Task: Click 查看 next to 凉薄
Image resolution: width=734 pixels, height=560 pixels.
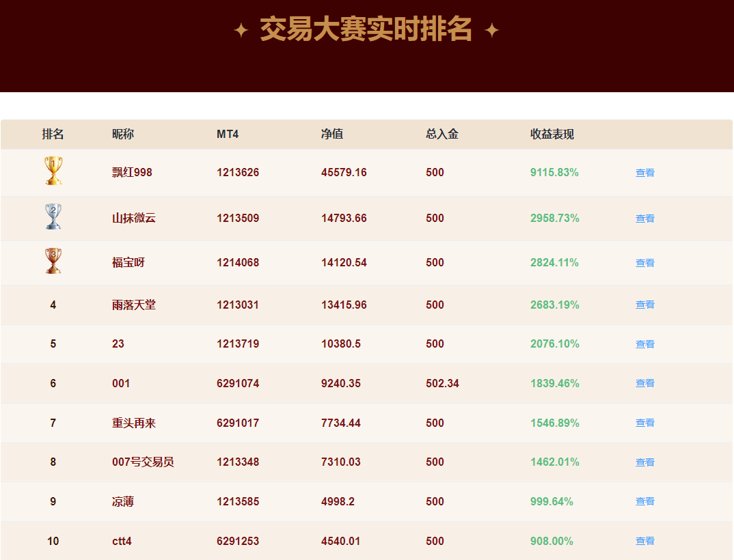Action: pos(644,501)
